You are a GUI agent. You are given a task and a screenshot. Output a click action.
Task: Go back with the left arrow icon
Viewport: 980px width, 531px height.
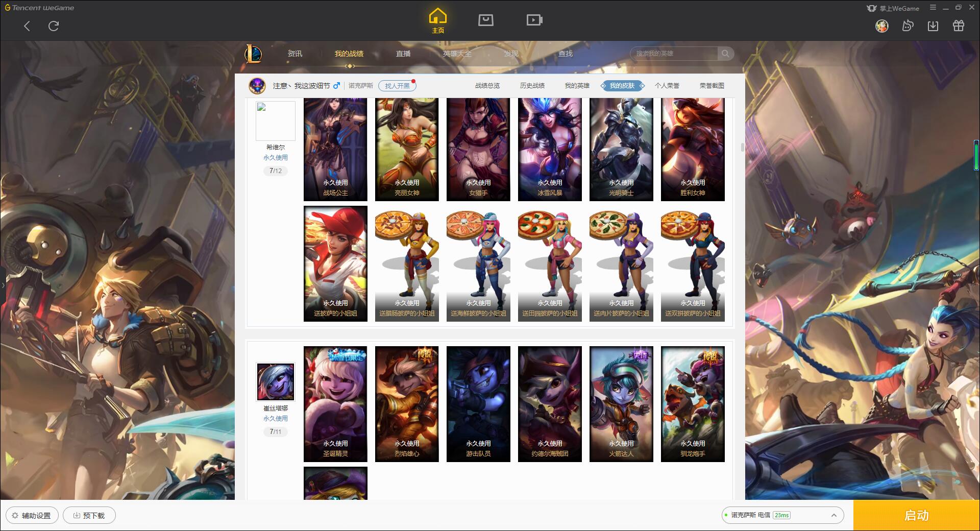27,26
